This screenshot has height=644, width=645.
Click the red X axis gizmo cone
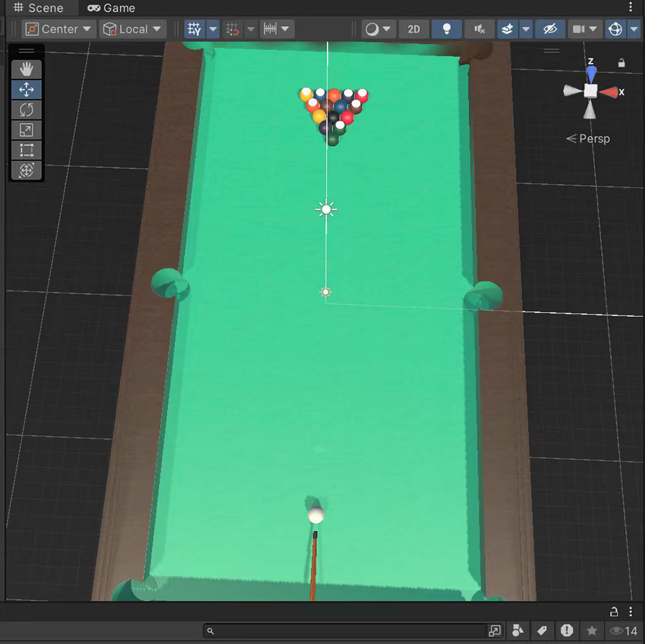(610, 92)
